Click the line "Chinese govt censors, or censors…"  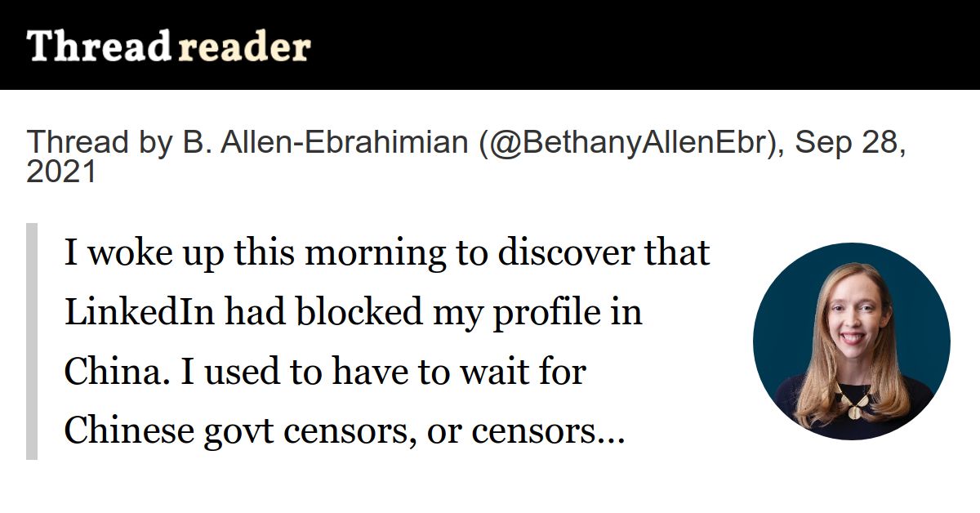(x=345, y=431)
